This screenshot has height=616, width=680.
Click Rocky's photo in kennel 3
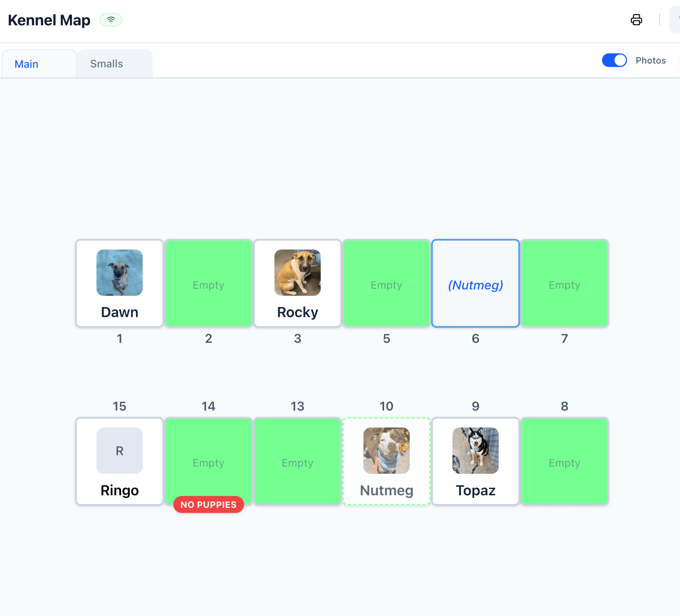297,273
